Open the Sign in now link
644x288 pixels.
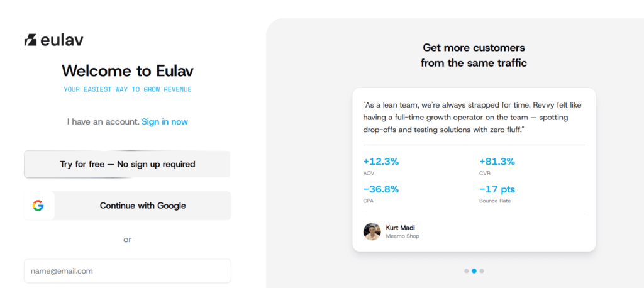165,121
